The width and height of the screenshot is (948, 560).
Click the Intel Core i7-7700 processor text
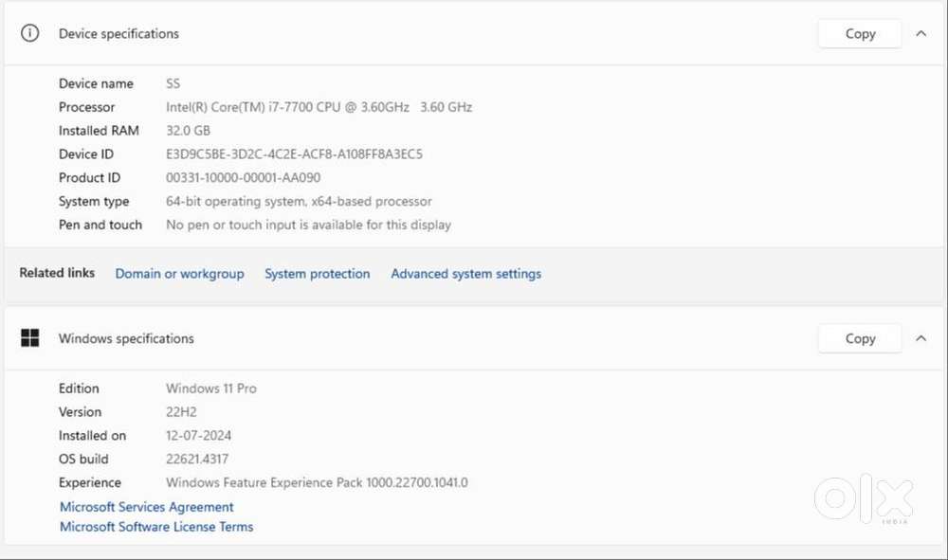point(319,107)
